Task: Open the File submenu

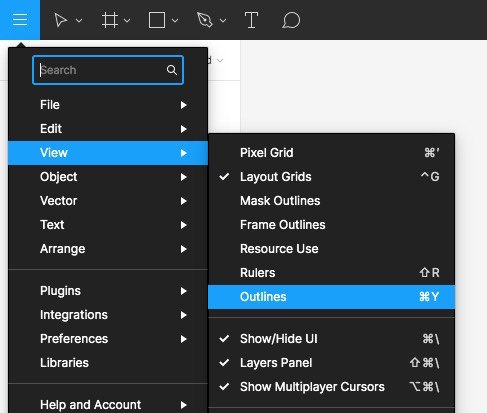Action: coord(108,105)
